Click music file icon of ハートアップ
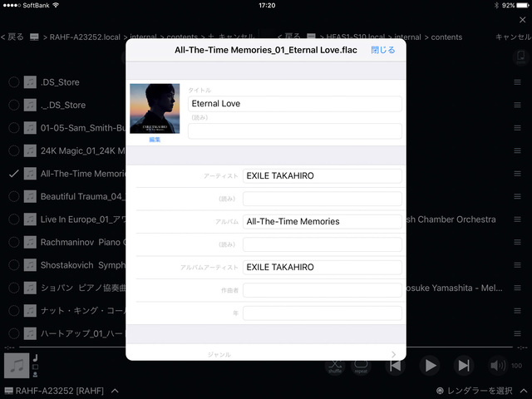532x399 pixels. (30, 333)
